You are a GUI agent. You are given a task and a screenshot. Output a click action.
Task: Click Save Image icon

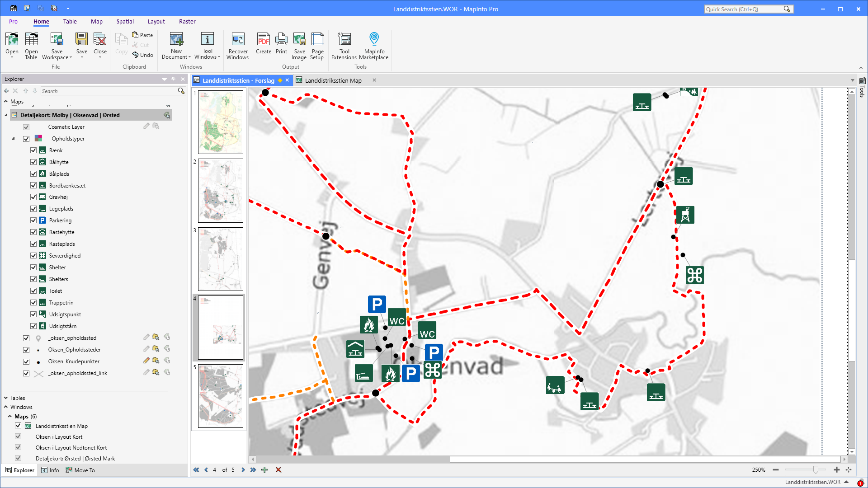click(x=299, y=40)
